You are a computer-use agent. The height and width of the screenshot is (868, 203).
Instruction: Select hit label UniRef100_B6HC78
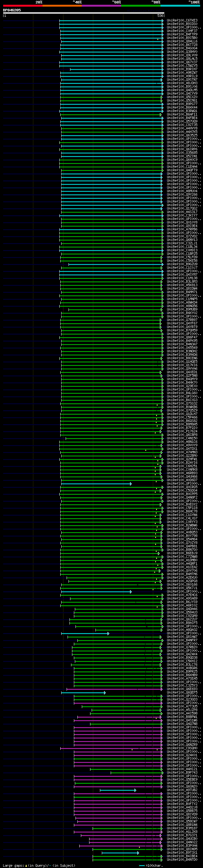coord(182,512)
